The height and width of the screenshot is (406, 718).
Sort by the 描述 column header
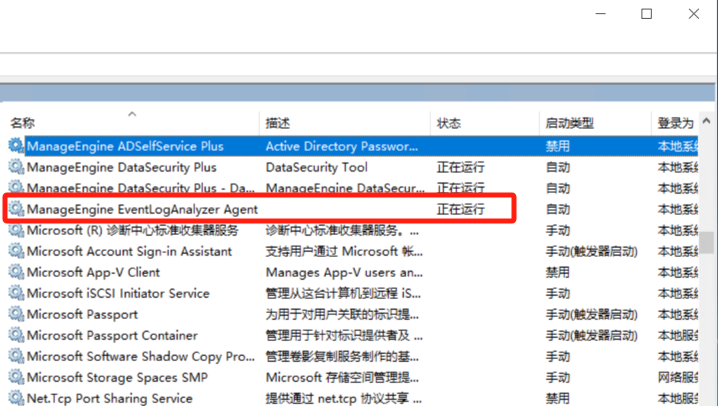point(277,123)
